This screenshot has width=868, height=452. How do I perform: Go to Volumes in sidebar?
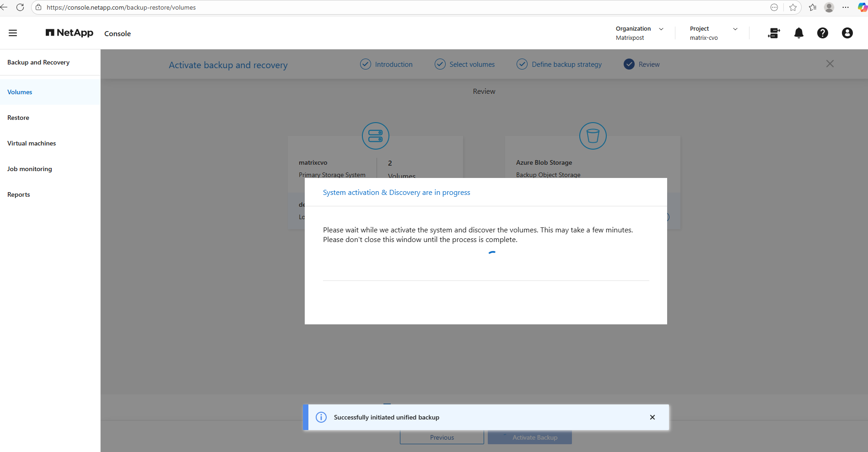coord(50,92)
